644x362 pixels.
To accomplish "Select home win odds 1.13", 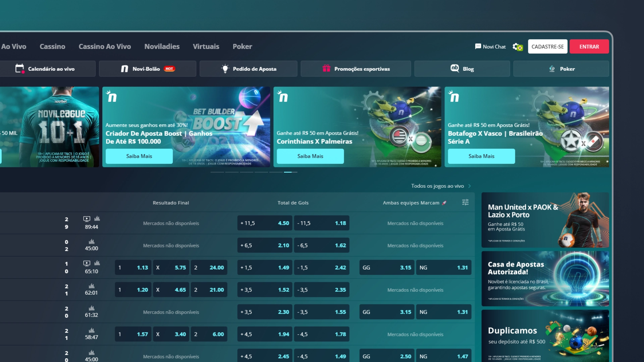I will click(133, 267).
